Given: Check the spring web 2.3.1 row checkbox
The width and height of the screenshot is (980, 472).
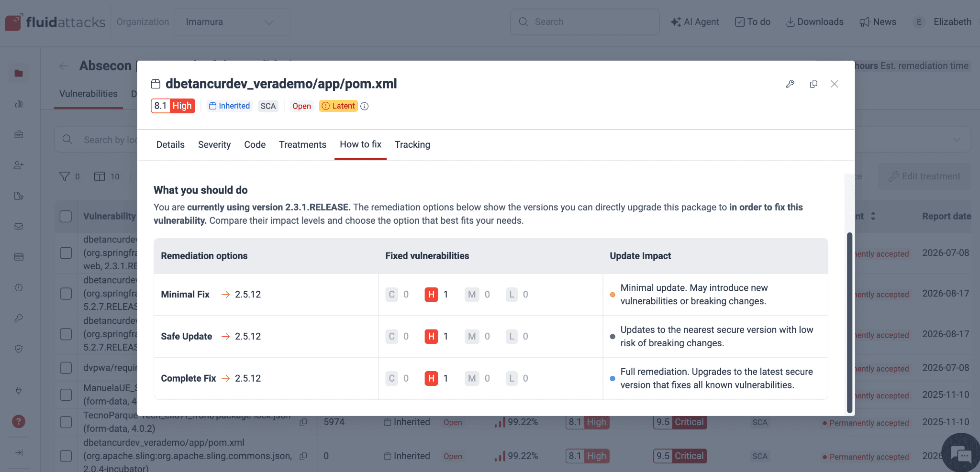Looking at the screenshot, I should [66, 253].
